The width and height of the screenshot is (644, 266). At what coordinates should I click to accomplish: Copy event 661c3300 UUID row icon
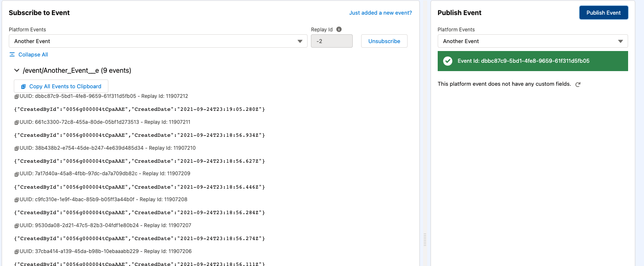point(17,123)
